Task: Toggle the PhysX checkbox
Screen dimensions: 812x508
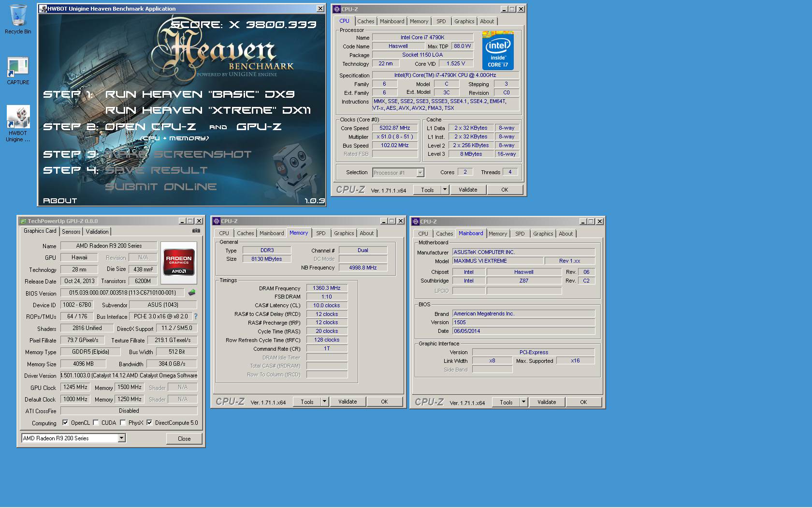Action: coord(123,422)
